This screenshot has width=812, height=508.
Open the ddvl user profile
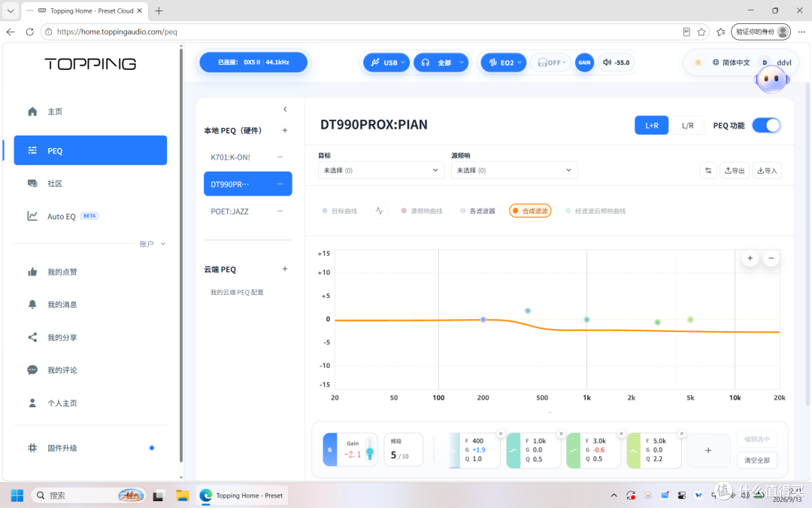point(776,62)
